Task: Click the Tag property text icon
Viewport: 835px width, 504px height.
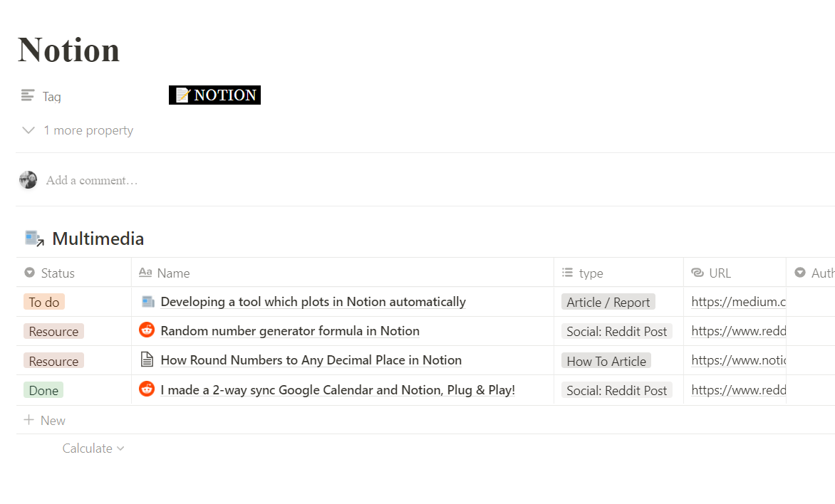Action: [28, 95]
